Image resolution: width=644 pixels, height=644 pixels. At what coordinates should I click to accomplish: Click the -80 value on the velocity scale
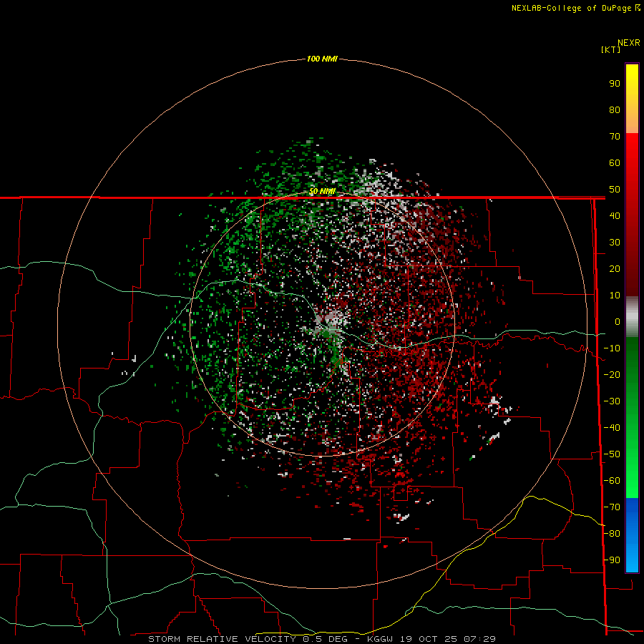pyautogui.click(x=612, y=534)
